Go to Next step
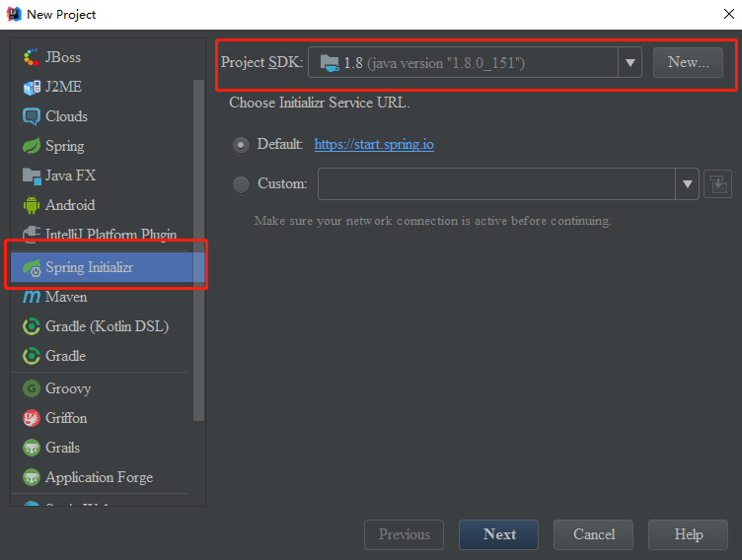 pyautogui.click(x=498, y=534)
